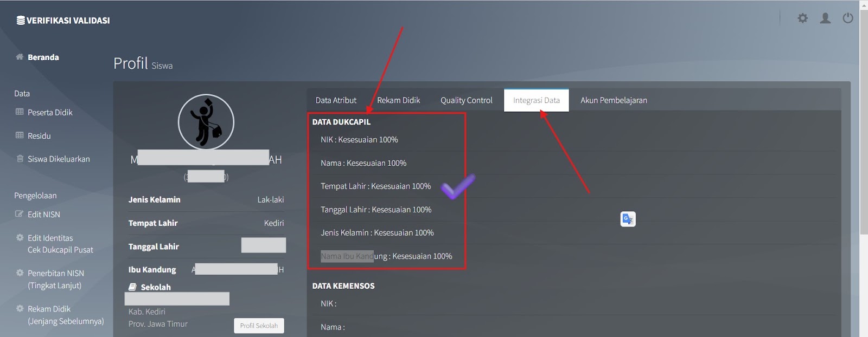868x337 pixels.
Task: Select text 'Nama : Kesesuaian 100%'
Action: pyautogui.click(x=363, y=163)
